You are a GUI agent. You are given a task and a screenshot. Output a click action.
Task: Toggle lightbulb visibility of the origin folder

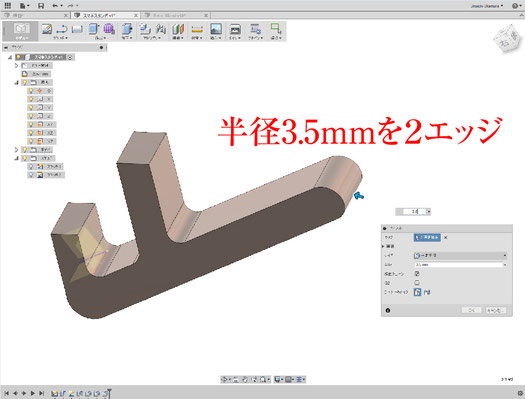coord(24,82)
